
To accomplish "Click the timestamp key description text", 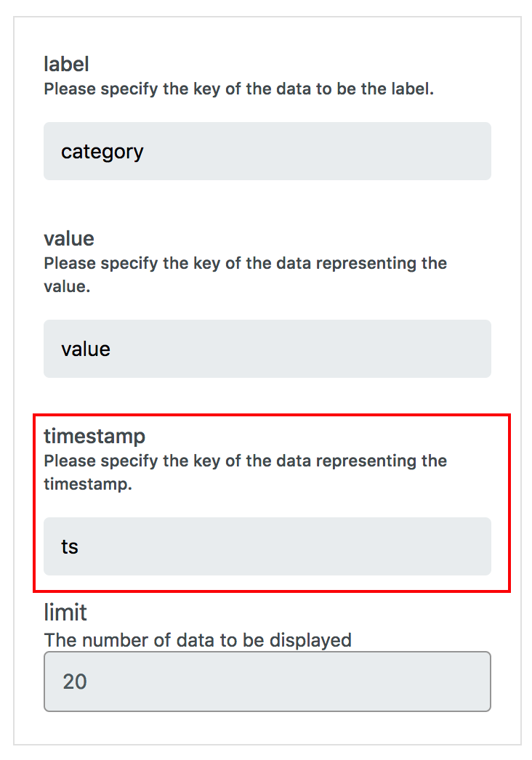I will click(246, 472).
